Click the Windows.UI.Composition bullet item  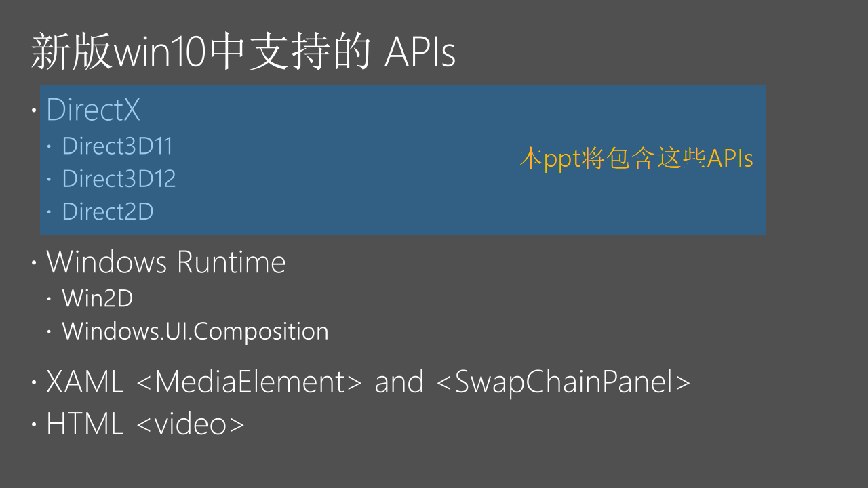195,331
